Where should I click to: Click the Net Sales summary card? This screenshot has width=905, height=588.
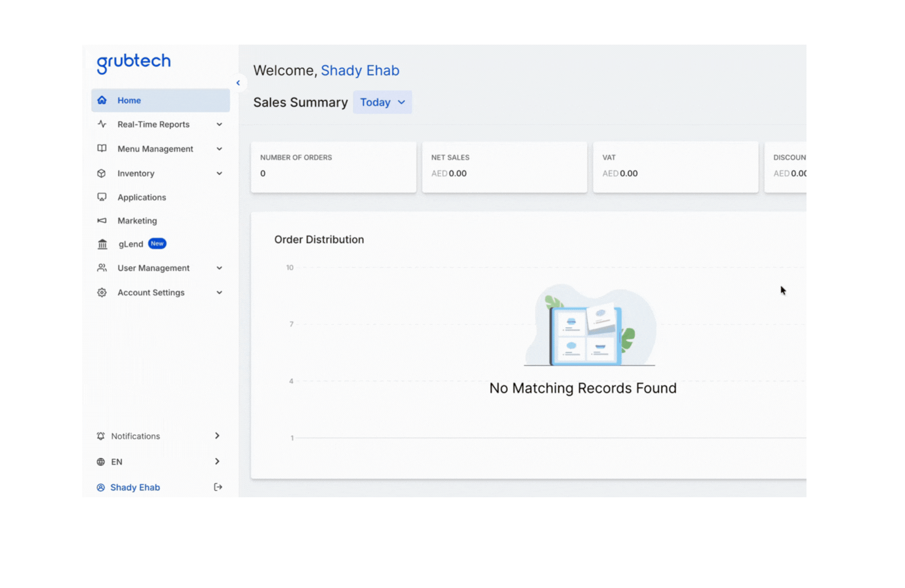pos(504,167)
